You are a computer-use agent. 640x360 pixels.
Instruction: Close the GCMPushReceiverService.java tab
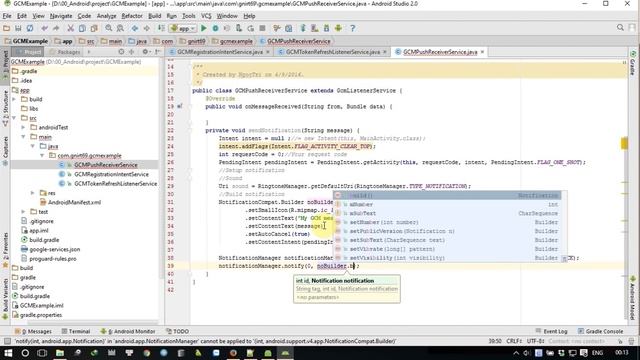(x=482, y=52)
